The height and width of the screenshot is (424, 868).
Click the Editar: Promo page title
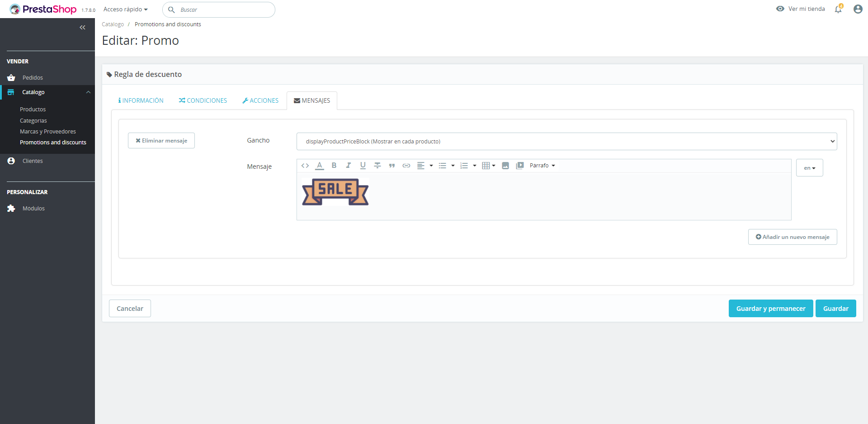click(x=141, y=41)
